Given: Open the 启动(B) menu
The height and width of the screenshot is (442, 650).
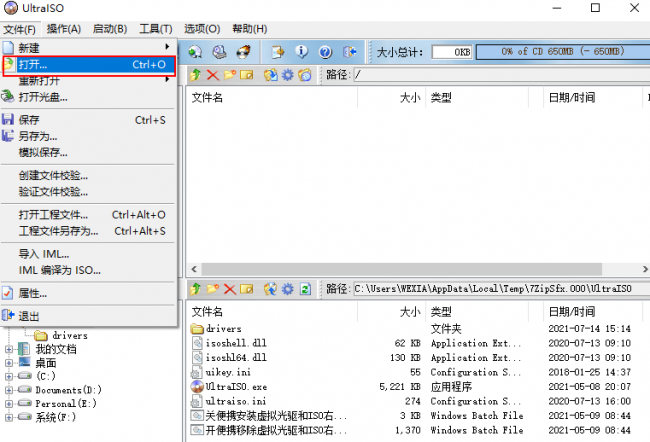Looking at the screenshot, I should tap(110, 29).
